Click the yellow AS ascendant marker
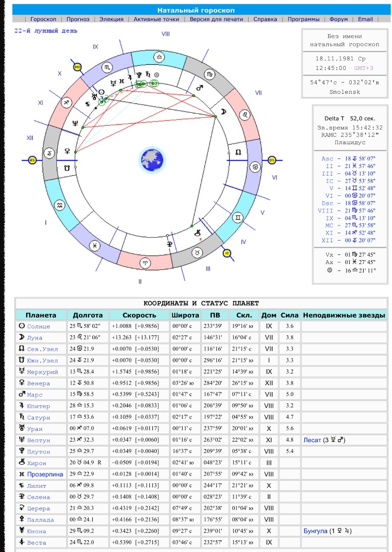392x552 pixels. coord(32,160)
